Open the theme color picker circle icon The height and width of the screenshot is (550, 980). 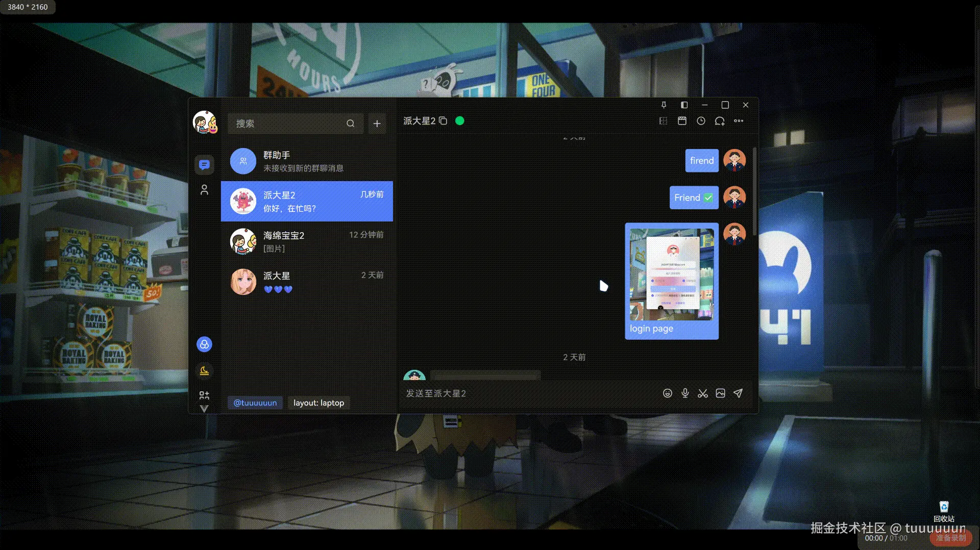(x=204, y=344)
